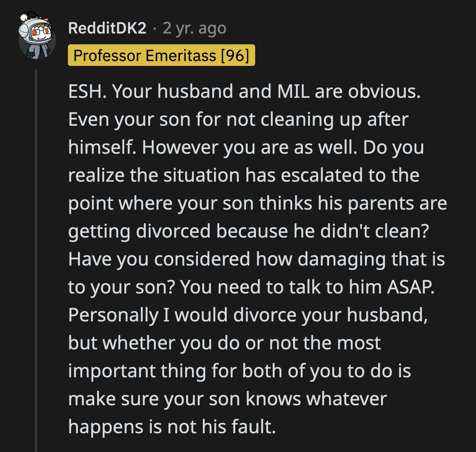
Task: Click the '2 yr. ago' timestamp link
Action: point(194,28)
